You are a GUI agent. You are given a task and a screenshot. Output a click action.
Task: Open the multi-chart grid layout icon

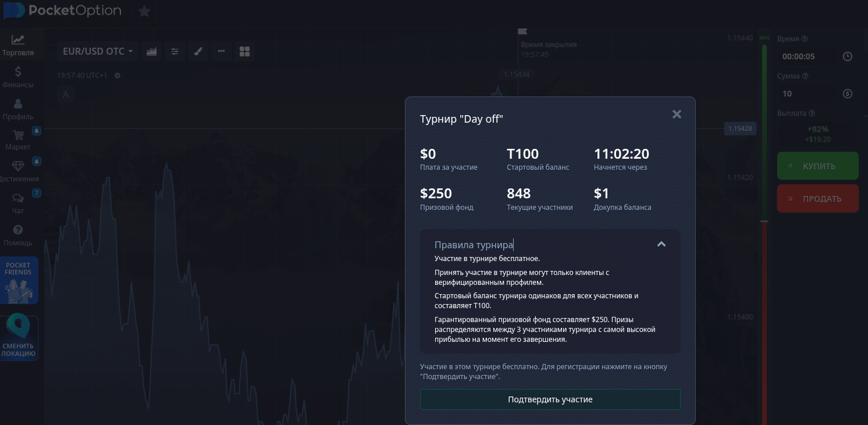click(244, 51)
